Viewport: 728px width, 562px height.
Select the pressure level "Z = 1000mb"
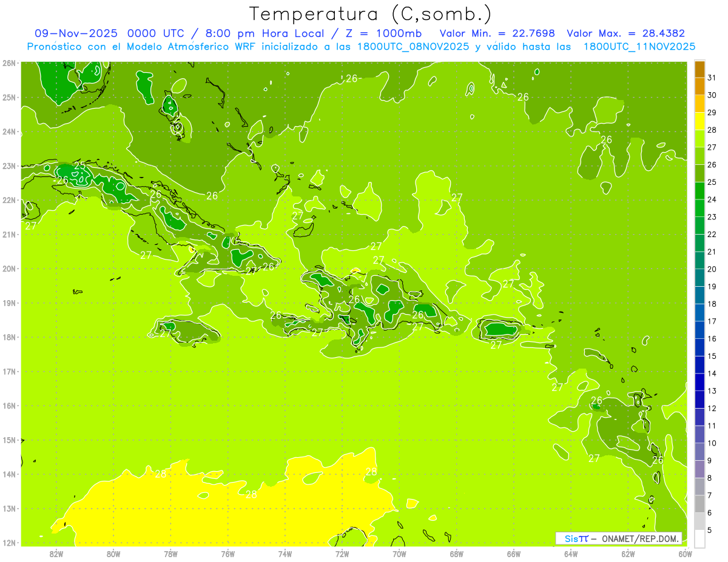[x=383, y=33]
